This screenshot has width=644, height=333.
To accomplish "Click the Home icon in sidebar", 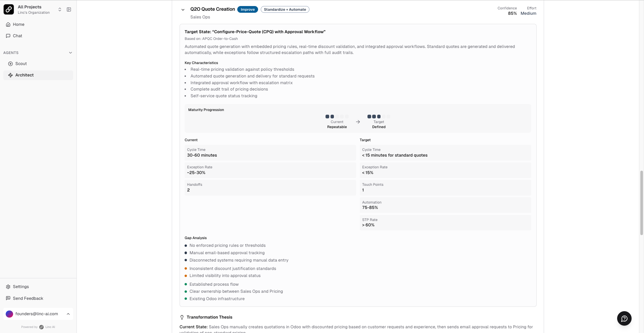I will click(x=8, y=24).
